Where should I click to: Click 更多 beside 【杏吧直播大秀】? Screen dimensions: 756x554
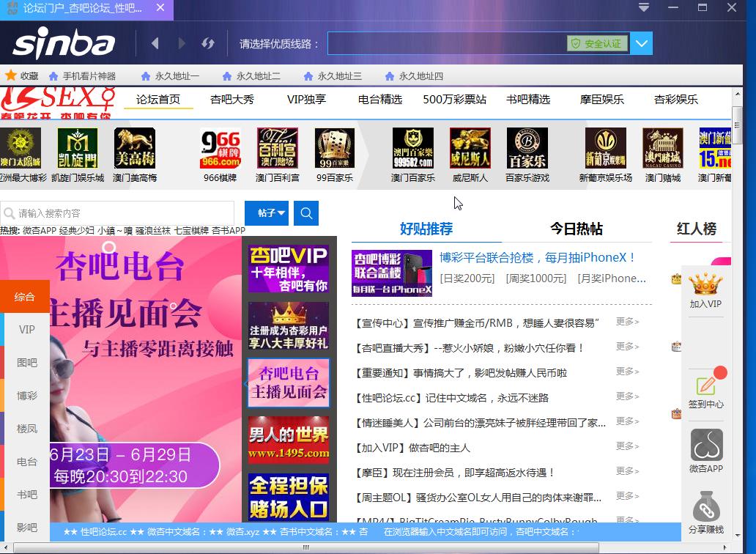[627, 346]
